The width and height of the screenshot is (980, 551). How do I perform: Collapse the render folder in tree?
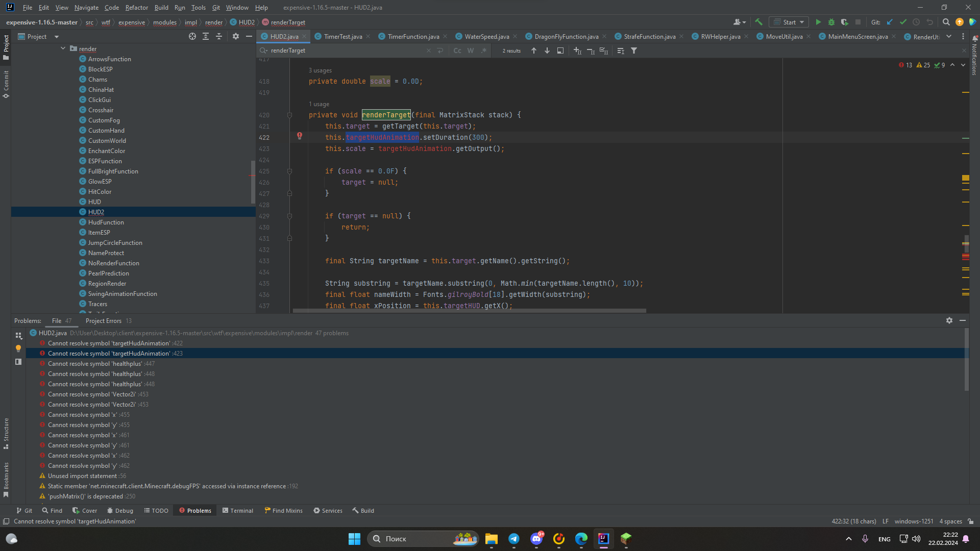pyautogui.click(x=63, y=48)
